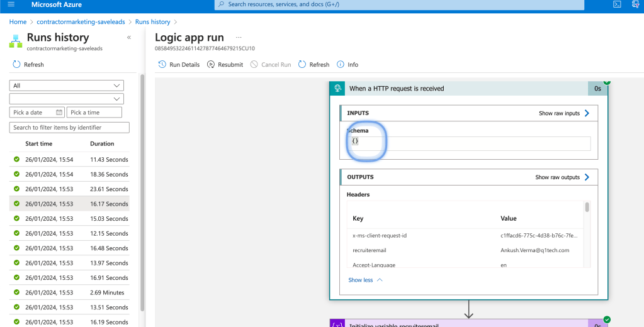This screenshot has width=644, height=327.
Task: Click the Pick a time field
Action: click(94, 113)
